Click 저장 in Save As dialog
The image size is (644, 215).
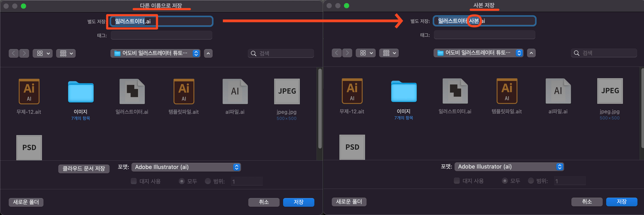pyautogui.click(x=299, y=202)
